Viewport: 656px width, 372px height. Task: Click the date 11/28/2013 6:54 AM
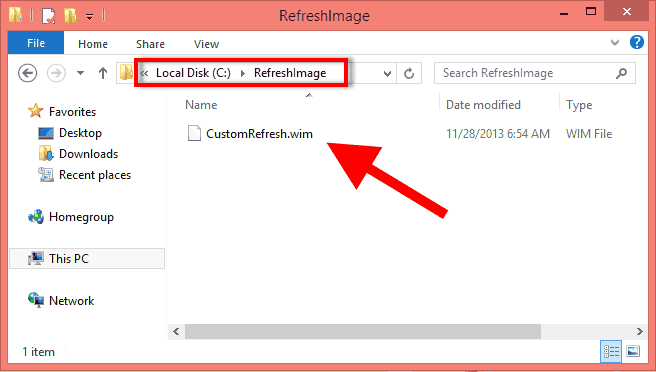pyautogui.click(x=498, y=133)
